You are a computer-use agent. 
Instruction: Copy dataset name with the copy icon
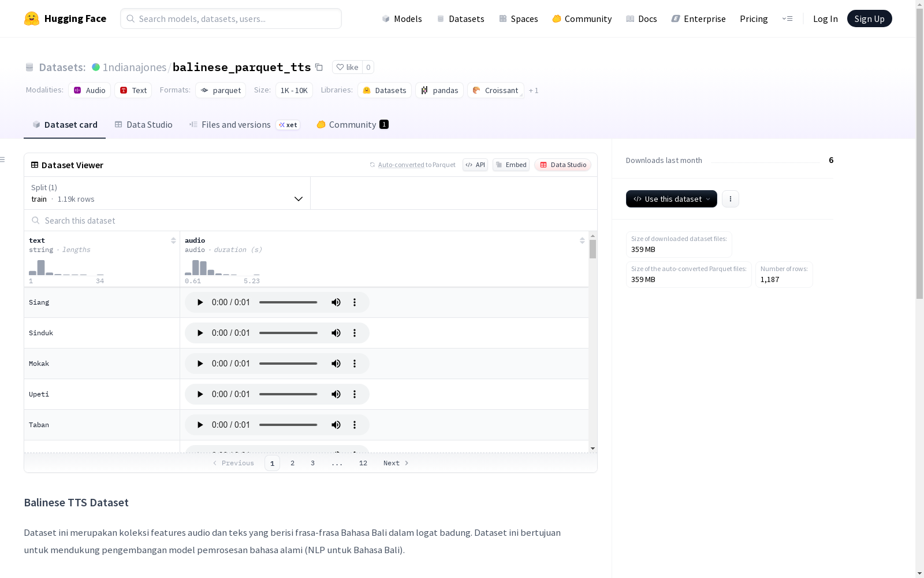coord(319,67)
